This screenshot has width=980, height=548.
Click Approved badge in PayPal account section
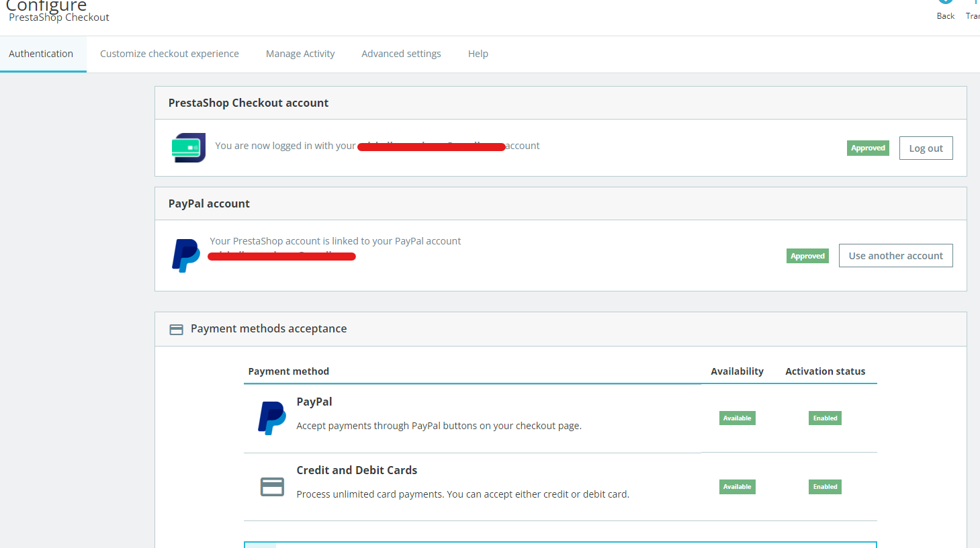point(807,256)
